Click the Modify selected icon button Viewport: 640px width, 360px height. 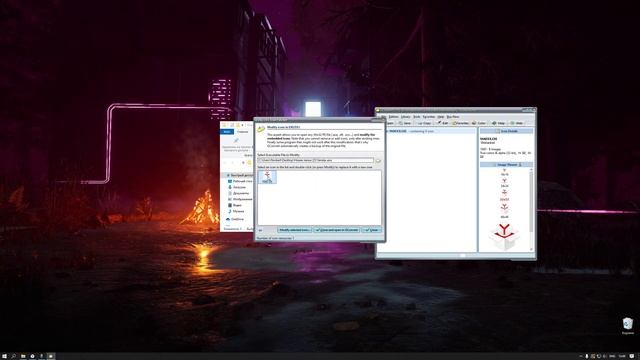295,230
